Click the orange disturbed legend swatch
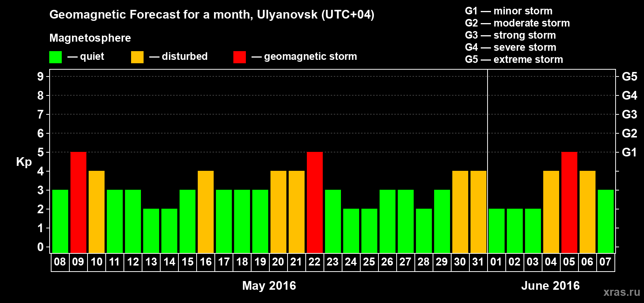This screenshot has width=644, height=303. tap(137, 57)
